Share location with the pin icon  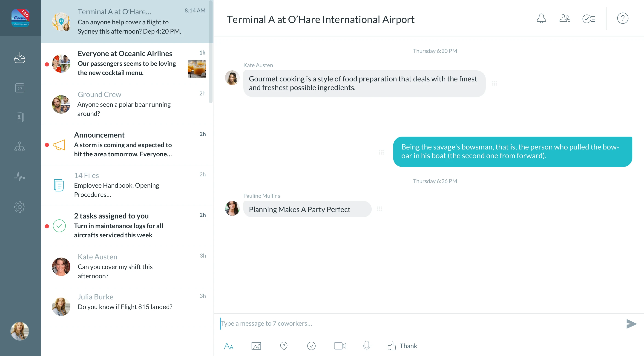coord(284,346)
